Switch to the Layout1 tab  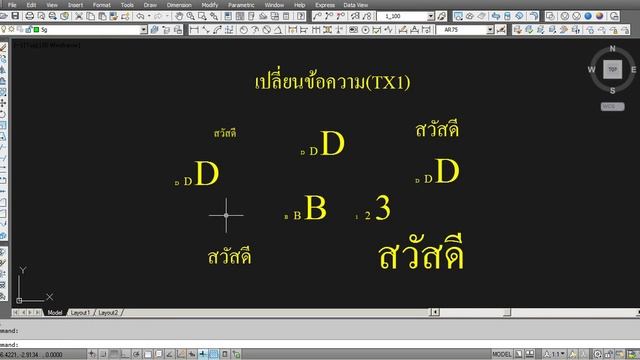click(x=80, y=313)
